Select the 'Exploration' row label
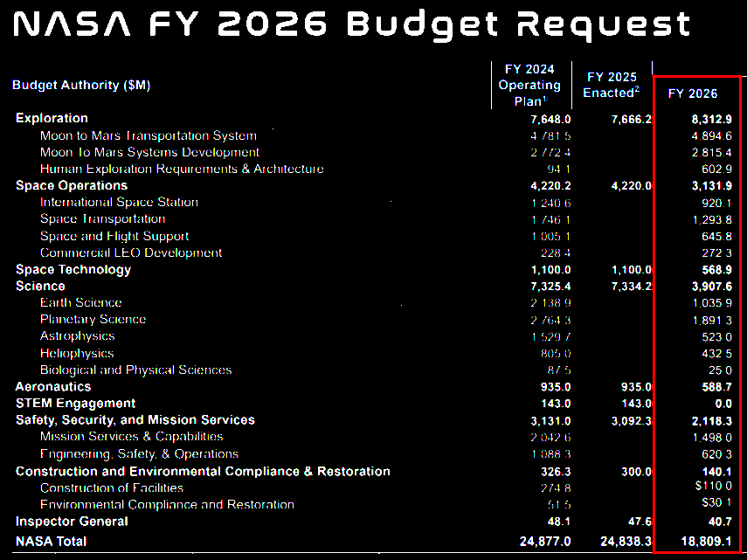This screenshot has width=747, height=560. point(52,118)
